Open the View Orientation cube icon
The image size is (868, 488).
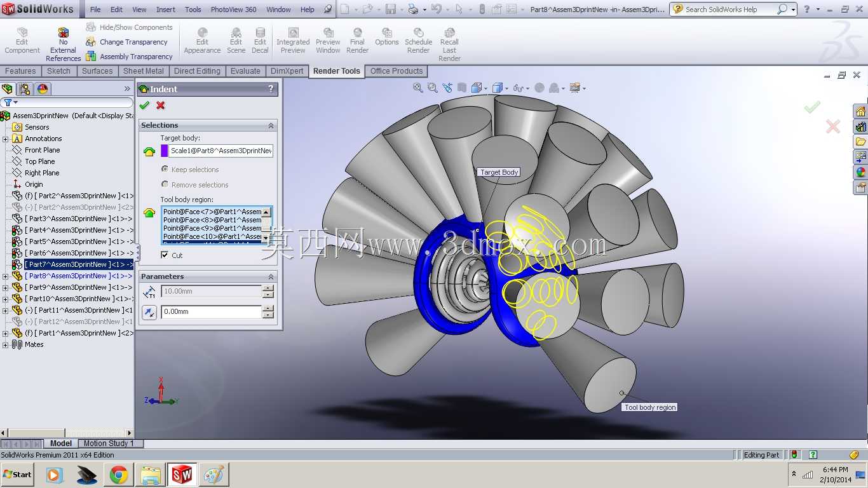coord(477,88)
